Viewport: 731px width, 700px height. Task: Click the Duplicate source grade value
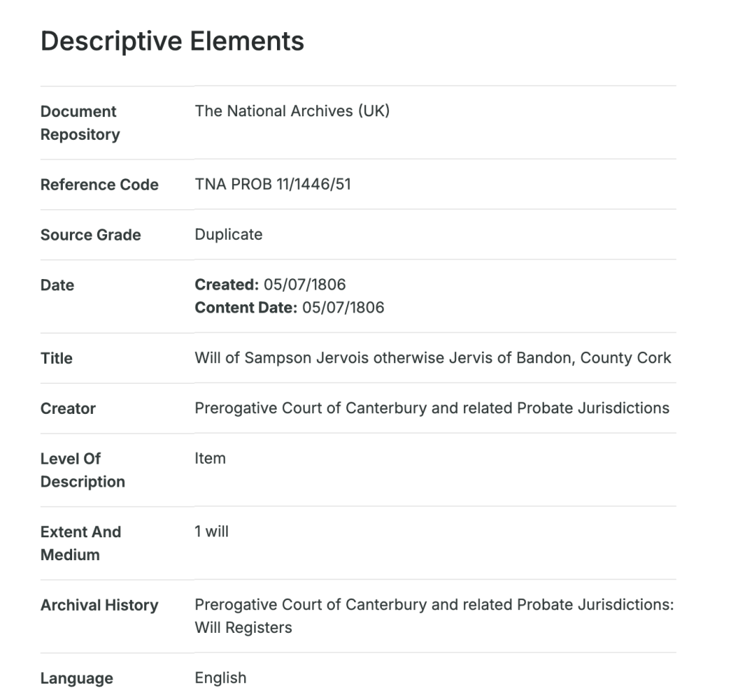point(228,235)
